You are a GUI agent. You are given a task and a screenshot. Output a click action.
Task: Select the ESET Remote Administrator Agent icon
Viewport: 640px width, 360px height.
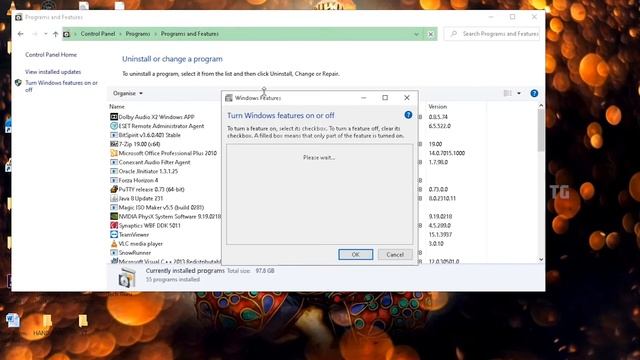[114, 126]
